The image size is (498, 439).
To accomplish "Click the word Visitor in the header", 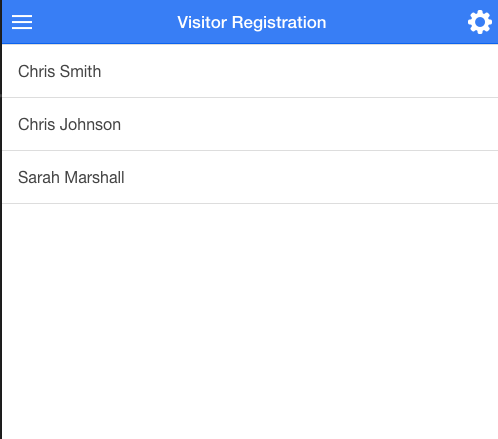I will (202, 23).
